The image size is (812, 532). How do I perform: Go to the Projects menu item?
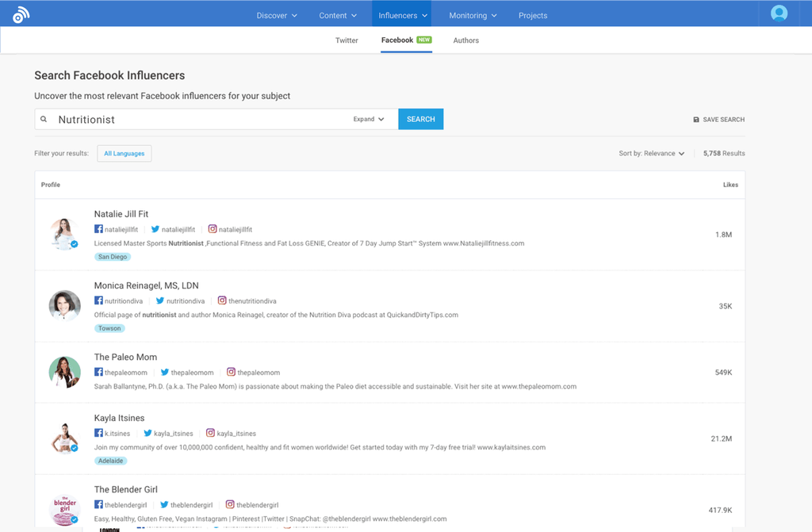[x=533, y=16]
